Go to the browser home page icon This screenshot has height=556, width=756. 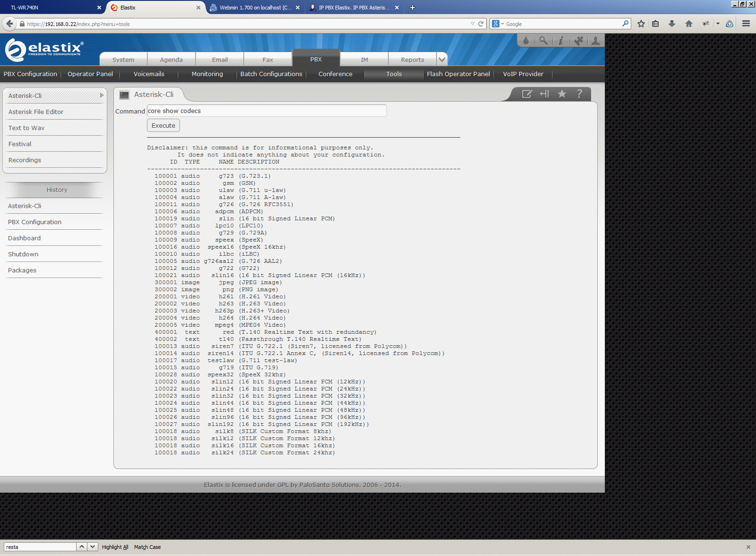point(689,24)
